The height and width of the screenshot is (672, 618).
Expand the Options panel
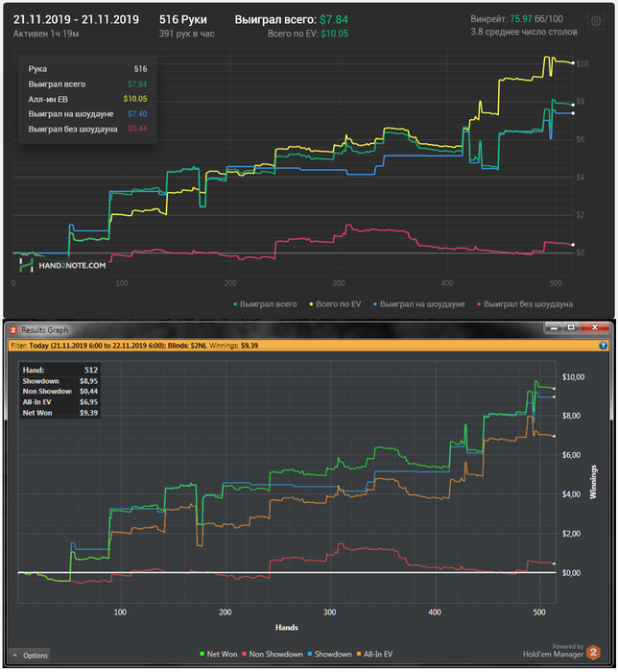click(30, 656)
